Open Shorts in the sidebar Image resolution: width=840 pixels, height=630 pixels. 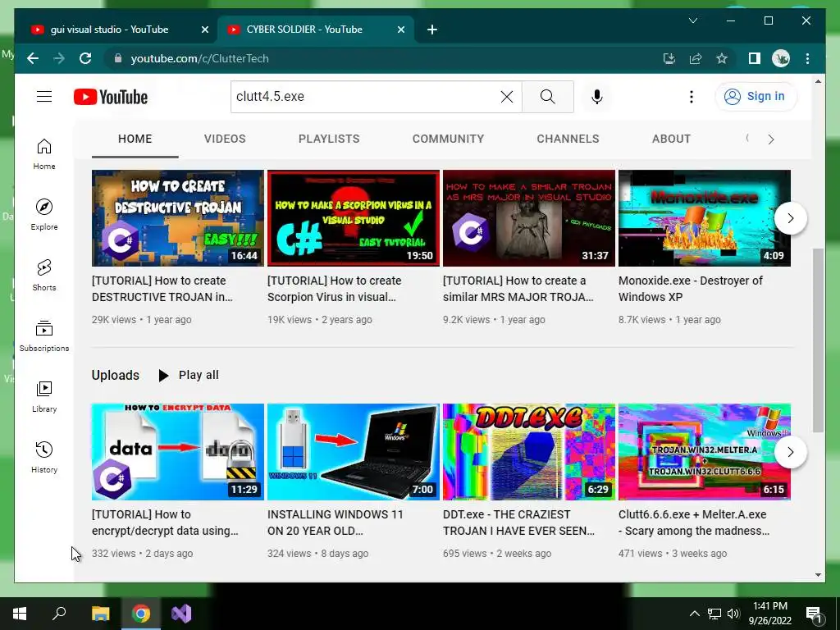click(44, 276)
